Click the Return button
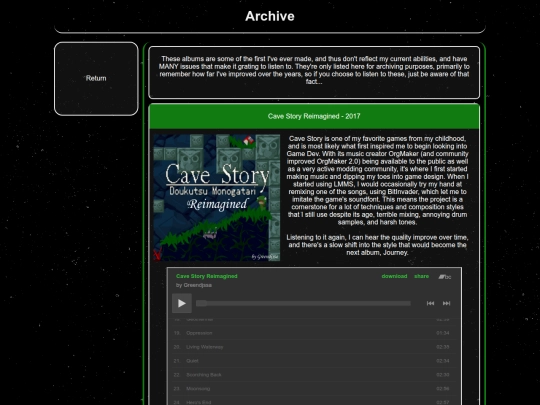The image size is (540, 405). (96, 79)
